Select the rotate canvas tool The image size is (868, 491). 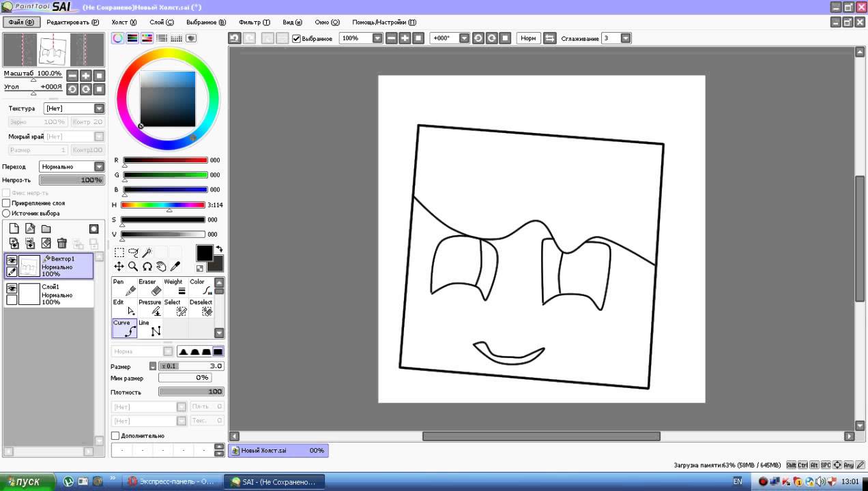click(x=147, y=267)
